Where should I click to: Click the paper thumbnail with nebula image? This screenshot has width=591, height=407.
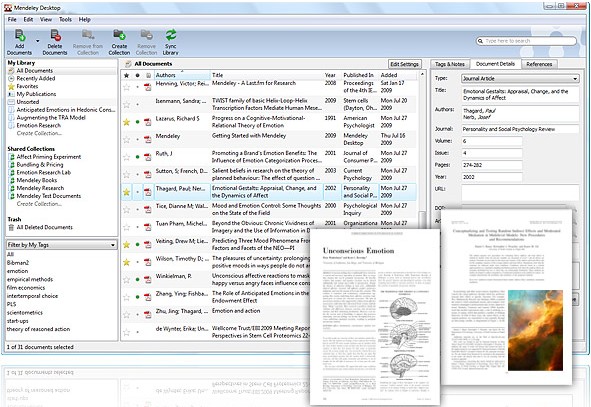click(x=506, y=298)
